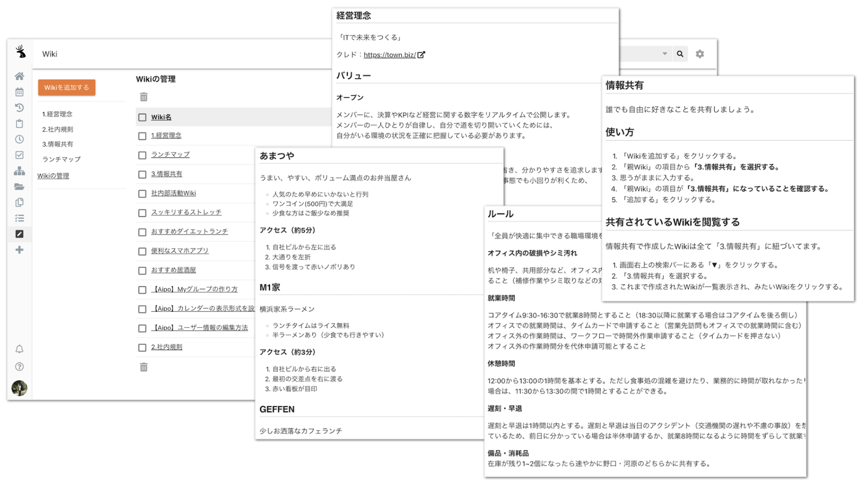Image resolution: width=868 pixels, height=487 pixels.
Task: Click the 情報共有 panel heading
Action: tap(624, 85)
